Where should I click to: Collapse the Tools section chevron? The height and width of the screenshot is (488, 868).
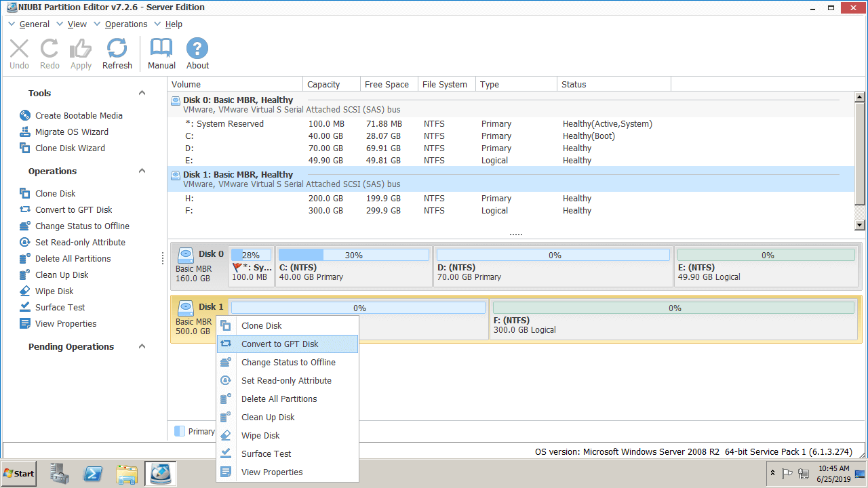click(x=142, y=93)
